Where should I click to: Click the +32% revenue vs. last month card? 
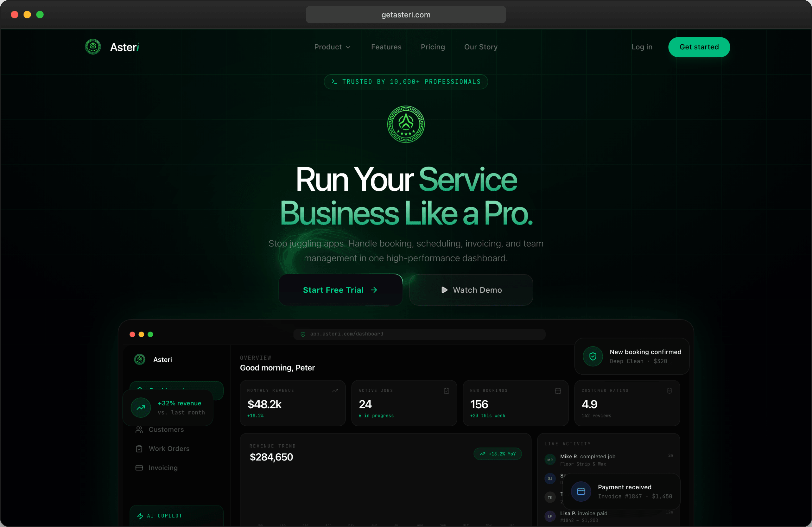coord(168,408)
